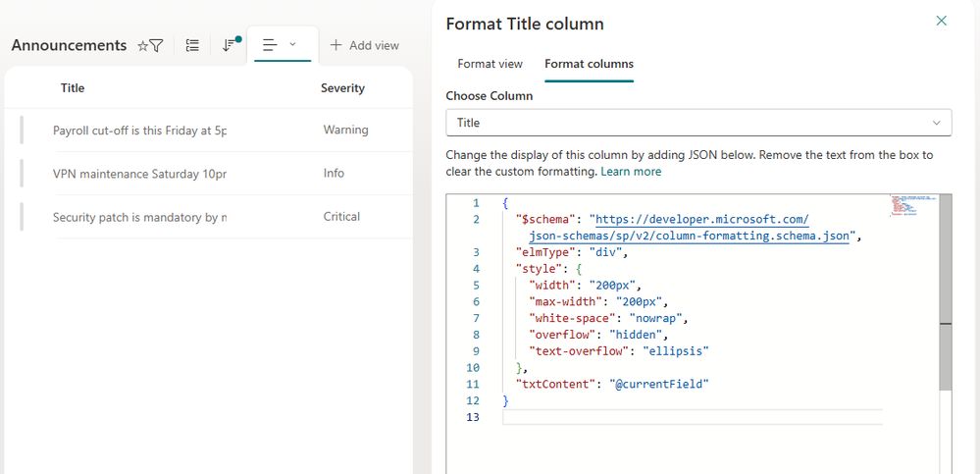Open the group-by list icon

pyautogui.click(x=193, y=45)
